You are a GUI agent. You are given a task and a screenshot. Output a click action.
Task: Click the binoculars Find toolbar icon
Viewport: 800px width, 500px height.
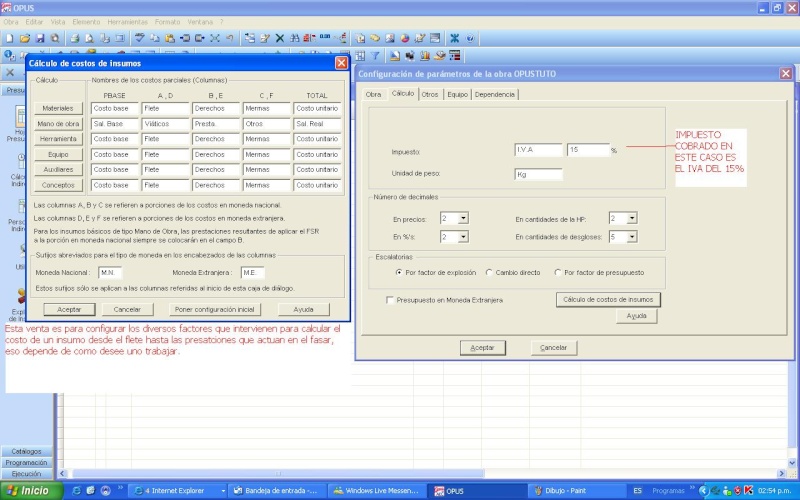tap(294, 38)
